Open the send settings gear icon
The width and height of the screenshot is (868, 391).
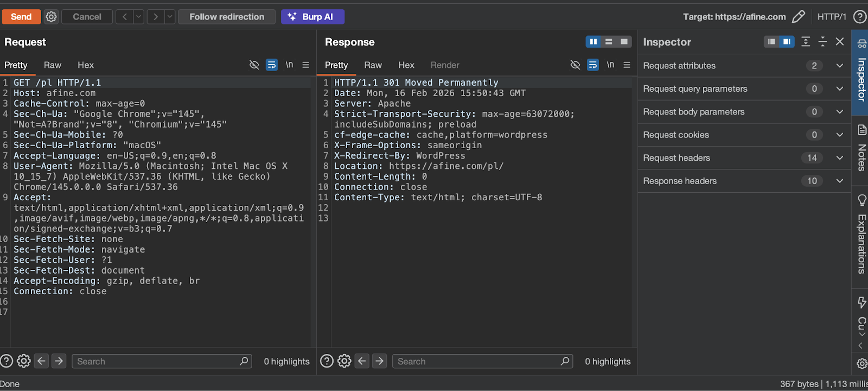coord(51,17)
